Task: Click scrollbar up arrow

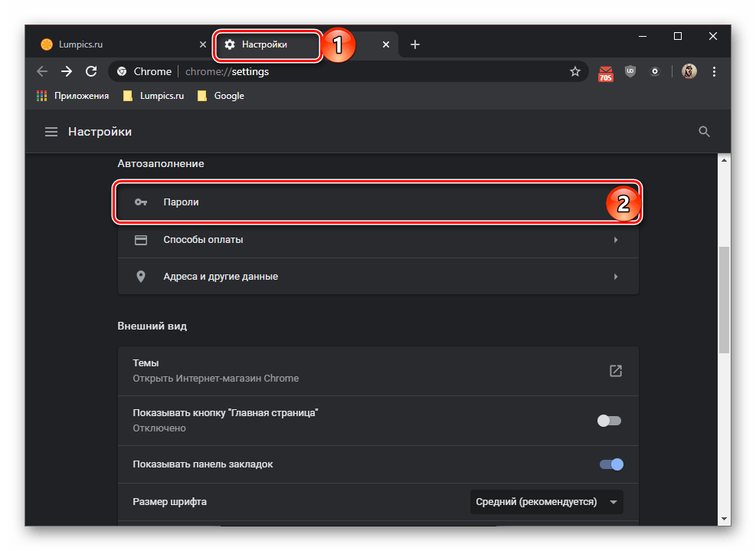Action: [x=724, y=159]
